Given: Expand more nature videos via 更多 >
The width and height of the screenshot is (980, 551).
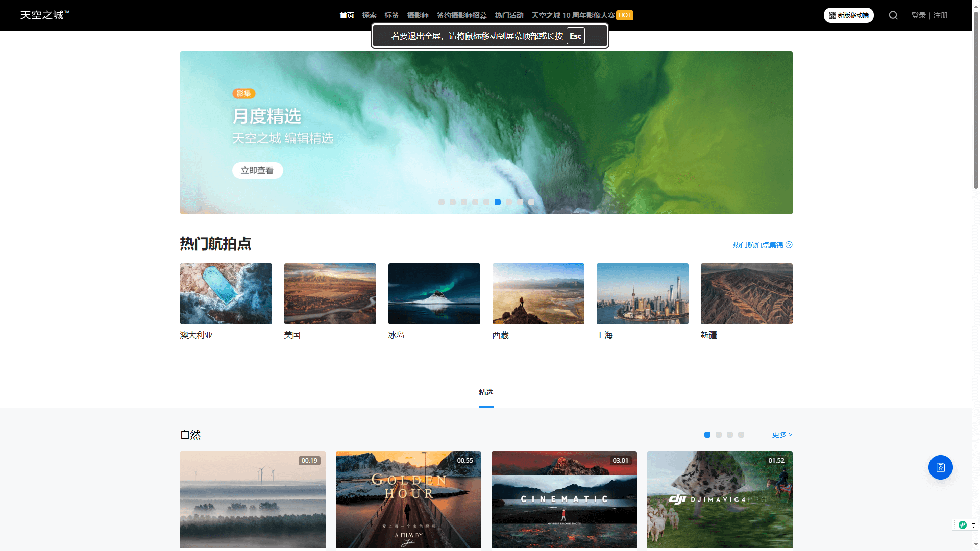Looking at the screenshot, I should [x=782, y=435].
